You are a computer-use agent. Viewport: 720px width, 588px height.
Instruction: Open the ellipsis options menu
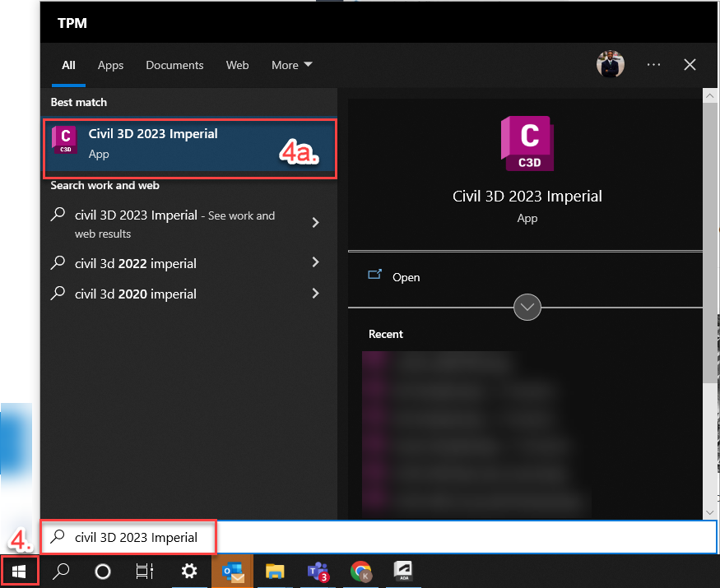click(653, 64)
